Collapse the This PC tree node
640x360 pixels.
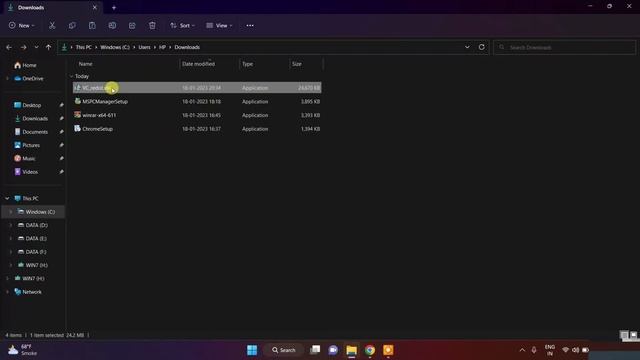[7, 198]
